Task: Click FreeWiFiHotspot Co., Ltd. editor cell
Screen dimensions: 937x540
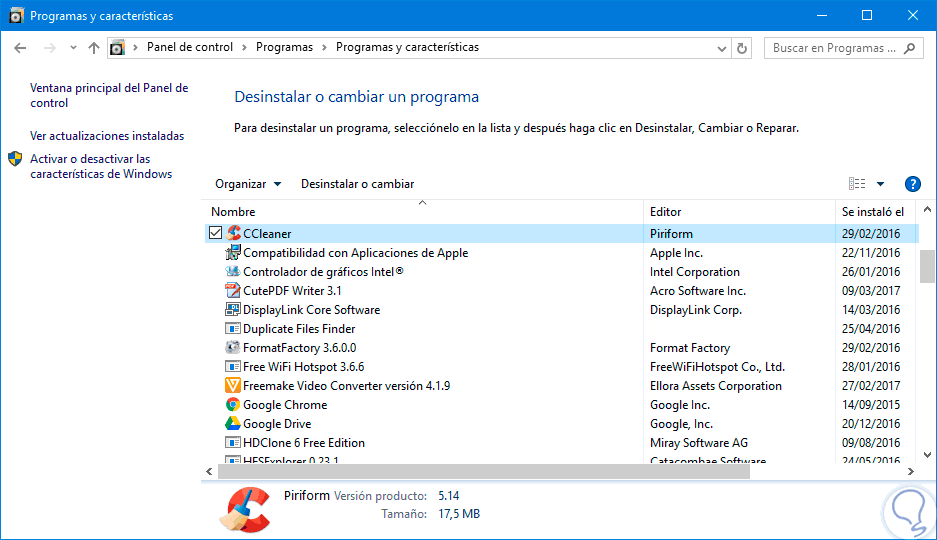Action: pyautogui.click(x=717, y=367)
